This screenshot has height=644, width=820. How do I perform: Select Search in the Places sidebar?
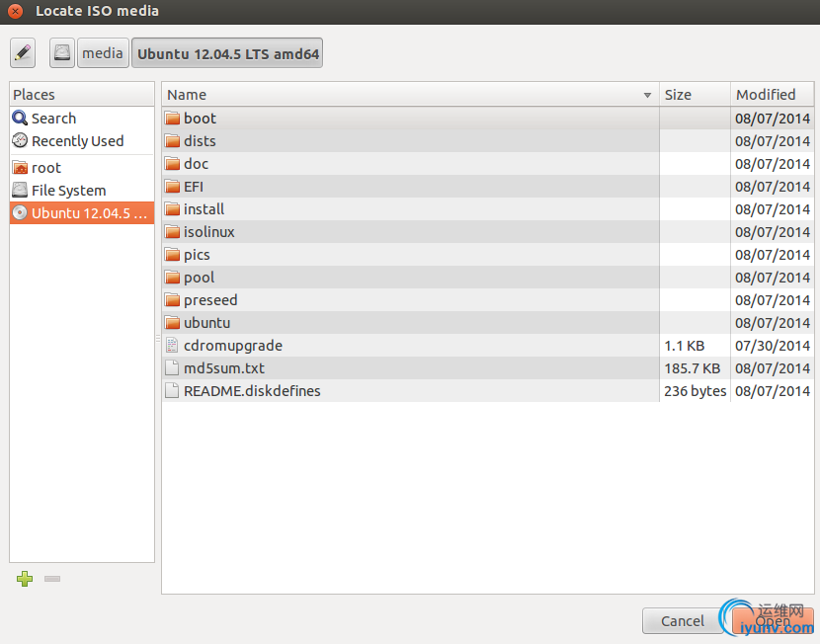tap(82, 119)
